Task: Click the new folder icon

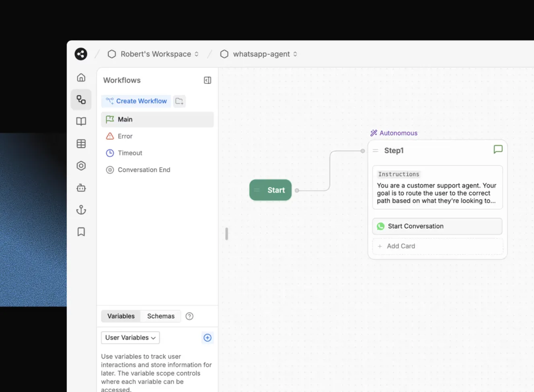Action: pos(179,101)
